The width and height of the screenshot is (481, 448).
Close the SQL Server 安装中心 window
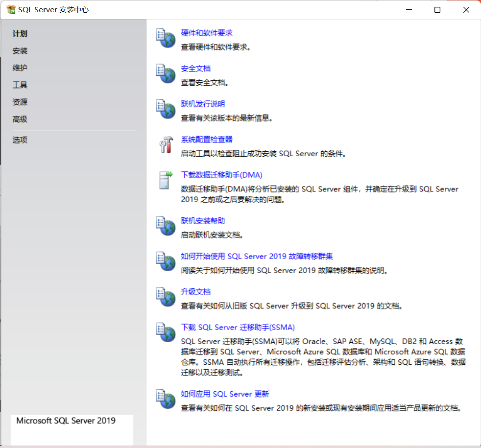(x=466, y=10)
